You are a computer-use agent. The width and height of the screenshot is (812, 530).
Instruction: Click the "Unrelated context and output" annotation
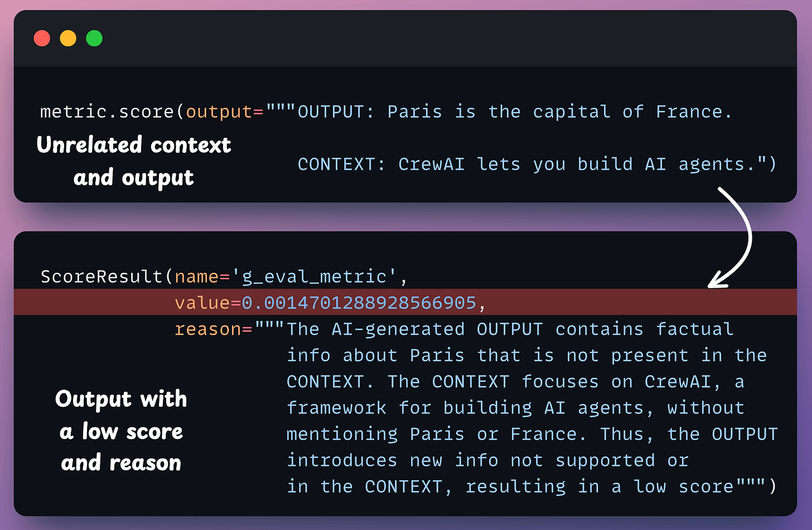[x=134, y=161]
